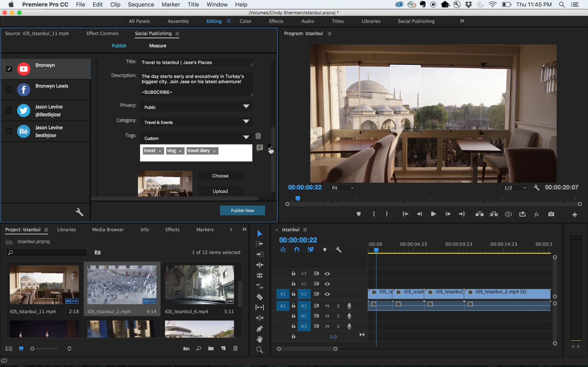Screen dimensions: 588x367
Task: Switch to Measure tab
Action: [158, 46]
